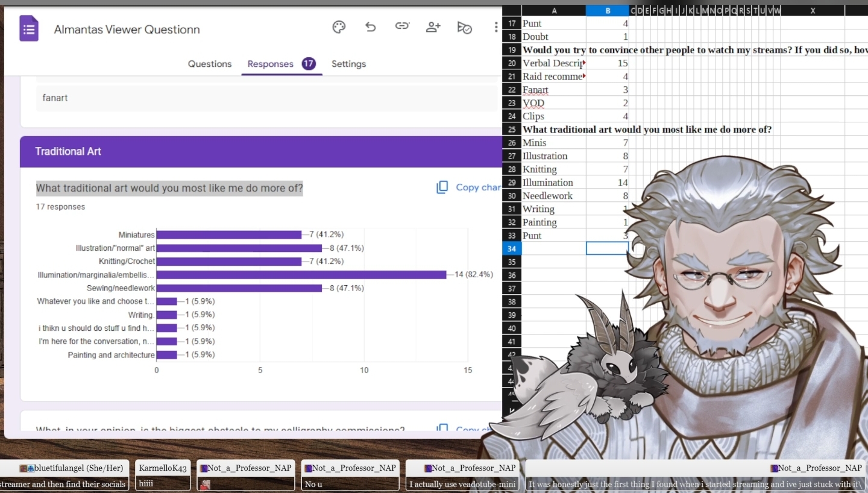Screen dimensions: 868x493
Task: Select the 'fanart' response entry
Action: pos(267,98)
